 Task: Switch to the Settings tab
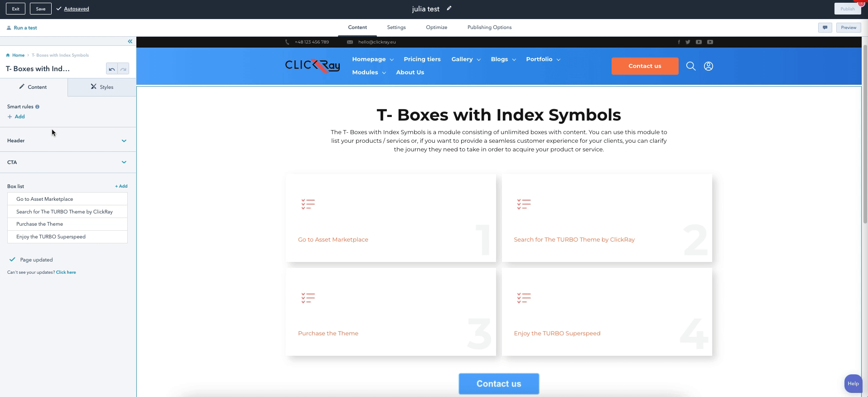click(396, 27)
